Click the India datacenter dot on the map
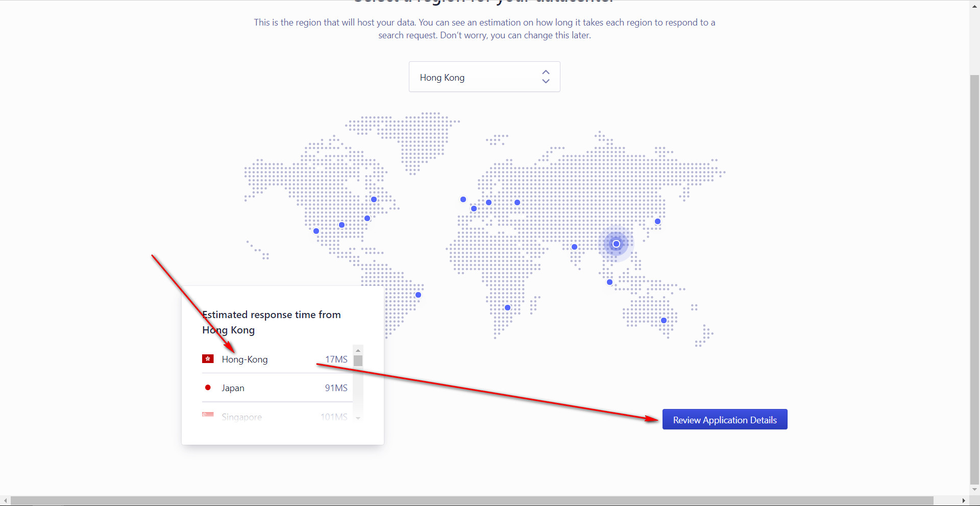 click(574, 247)
